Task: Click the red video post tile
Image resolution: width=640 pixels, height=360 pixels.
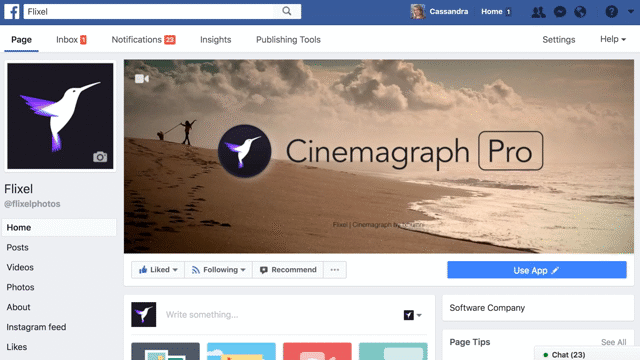Action: pyautogui.click(x=317, y=351)
